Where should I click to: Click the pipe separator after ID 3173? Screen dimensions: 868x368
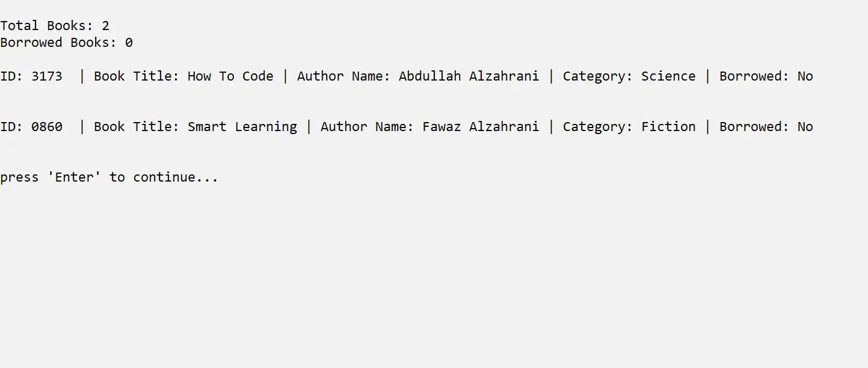click(x=82, y=76)
